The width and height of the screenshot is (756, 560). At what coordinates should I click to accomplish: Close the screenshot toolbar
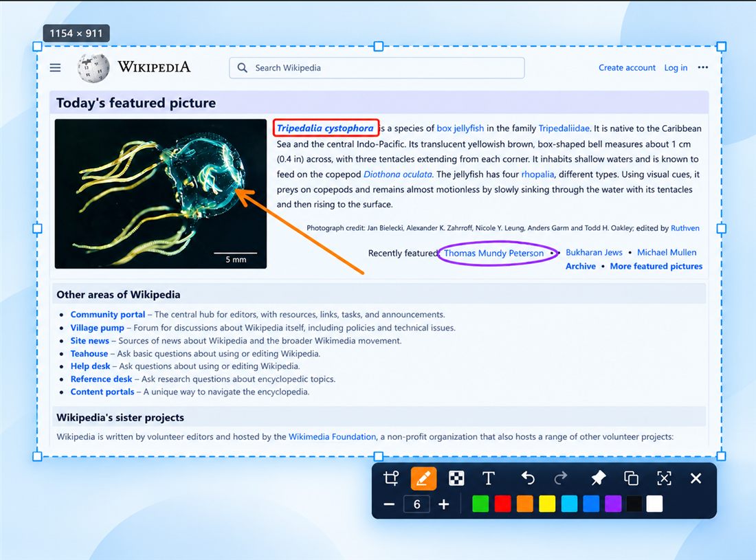[x=696, y=478]
